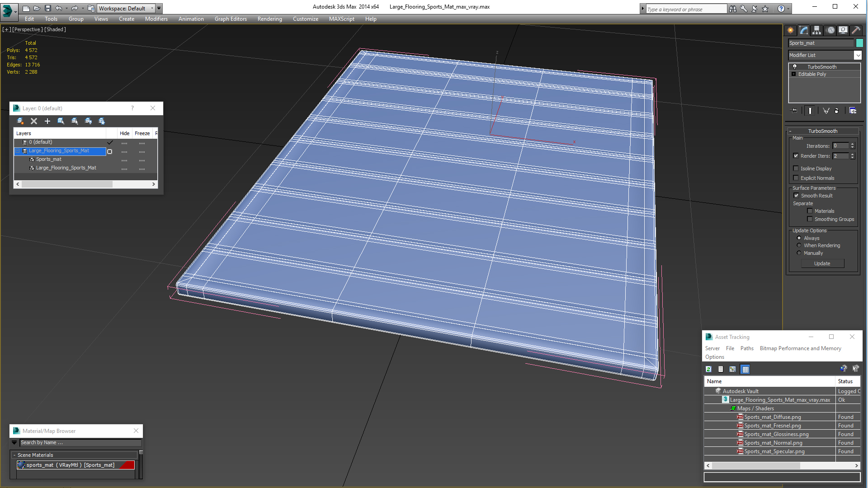
Task: Open the MAXScript menu
Action: 342,19
